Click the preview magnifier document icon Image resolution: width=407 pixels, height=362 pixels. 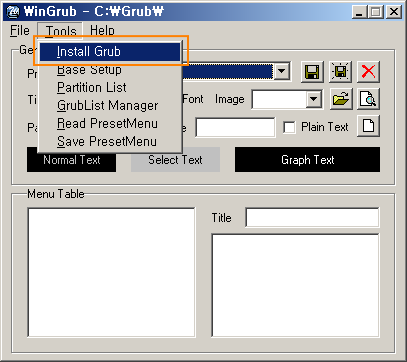click(x=368, y=99)
